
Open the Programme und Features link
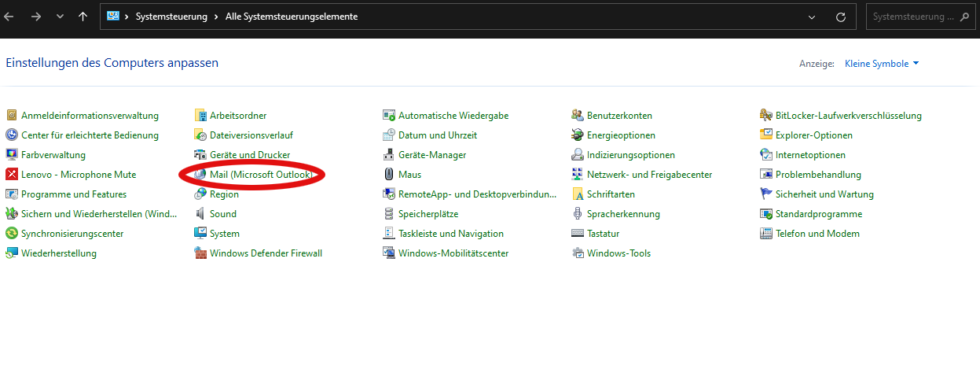(73, 194)
